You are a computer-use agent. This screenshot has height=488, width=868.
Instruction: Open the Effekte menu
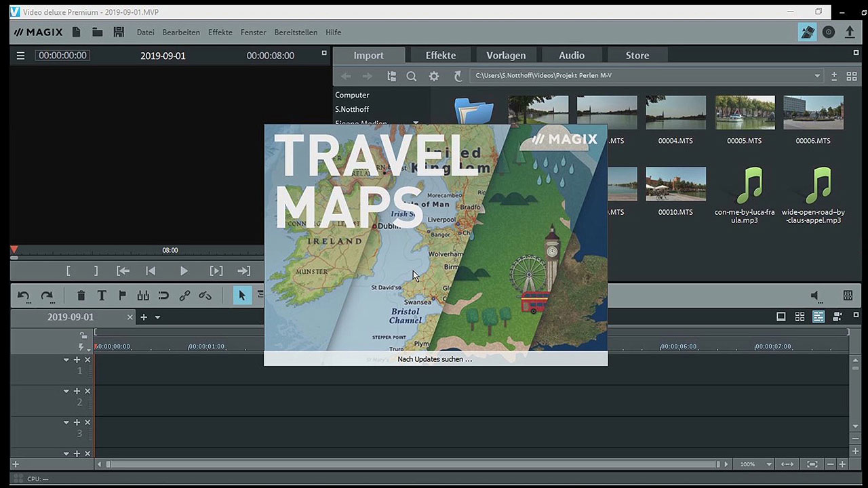point(220,33)
